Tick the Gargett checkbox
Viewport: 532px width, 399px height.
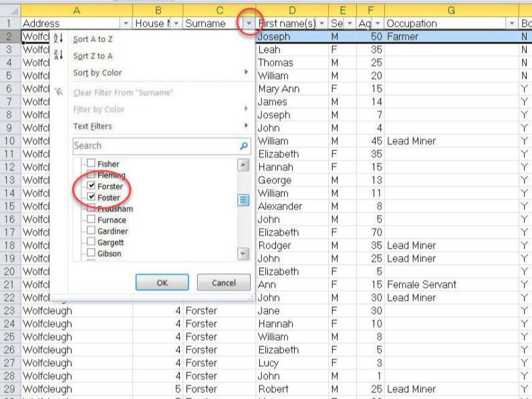91,241
